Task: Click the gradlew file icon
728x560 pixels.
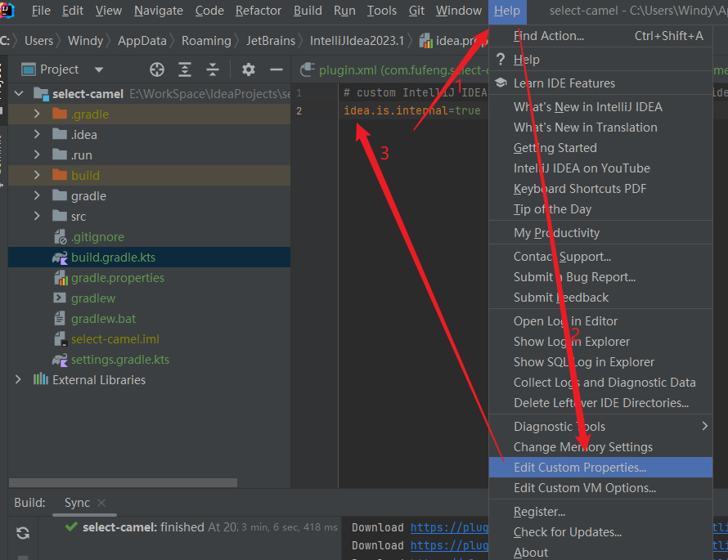Action: 60,298
